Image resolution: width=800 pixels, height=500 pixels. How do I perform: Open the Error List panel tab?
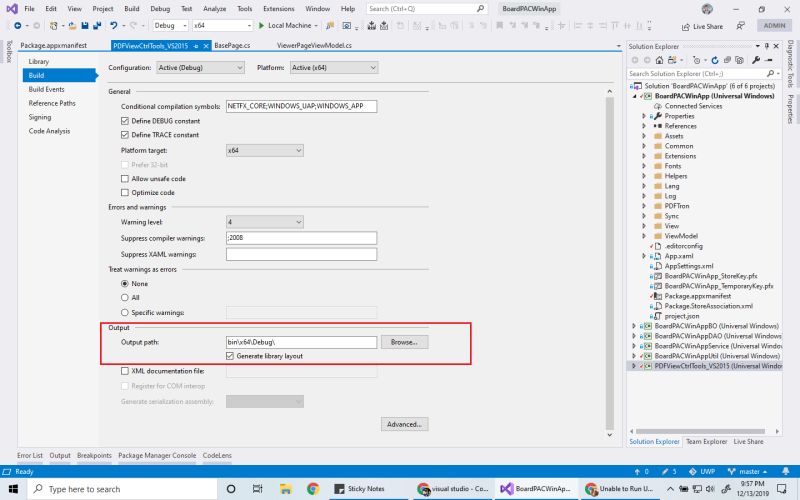coord(30,455)
